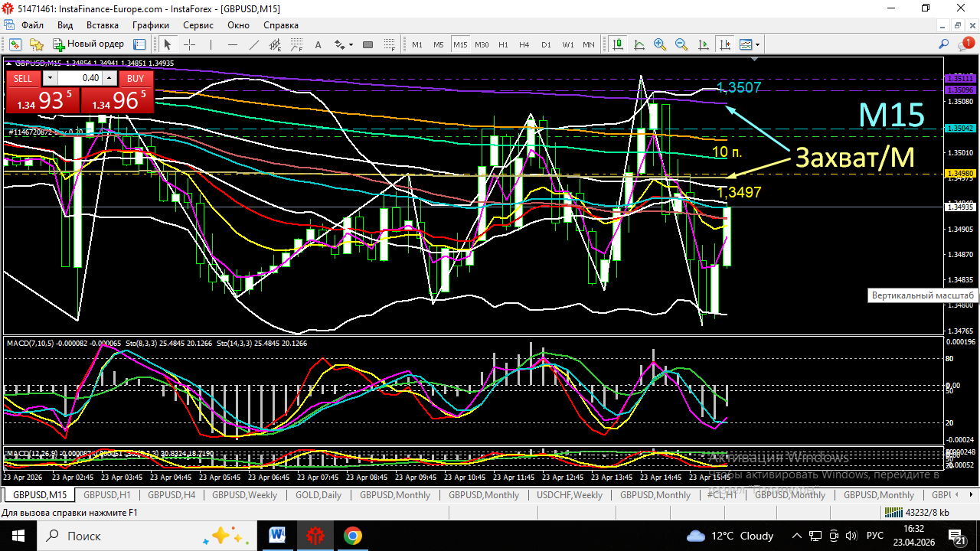This screenshot has width=980, height=551.
Task: Toggle candlestick chart mode
Action: pyautogui.click(x=618, y=44)
